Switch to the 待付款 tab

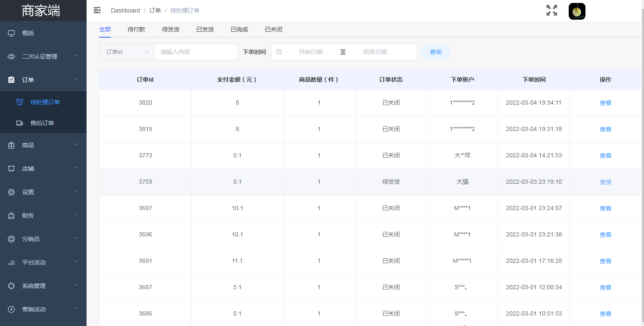tap(136, 29)
